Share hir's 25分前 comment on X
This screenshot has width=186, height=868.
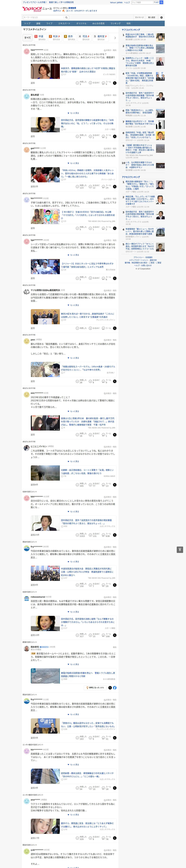pos(115,228)
